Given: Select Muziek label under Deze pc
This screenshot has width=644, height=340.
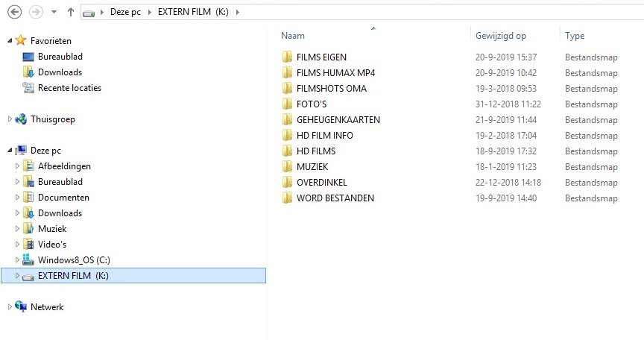Looking at the screenshot, I should point(52,229).
